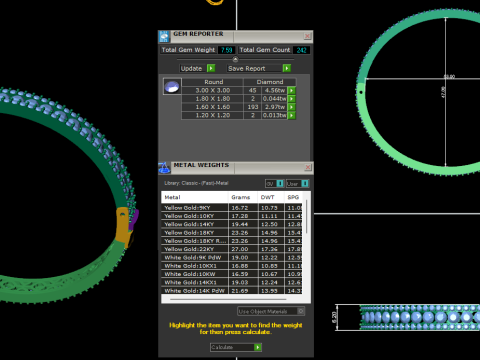Click the metal list horizontal scrollbar
This screenshot has width=480, height=360.
pos(228,299)
